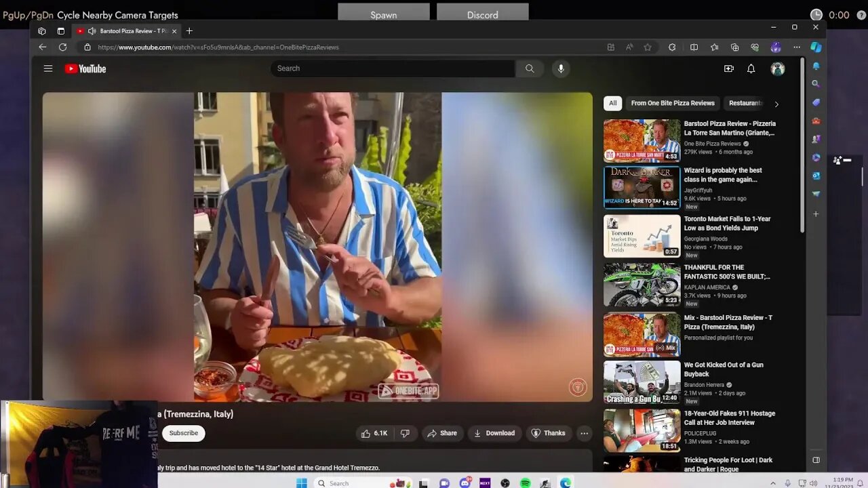Open One Bite Pizza Reviews channel name
The image size is (868, 488).
click(x=712, y=144)
